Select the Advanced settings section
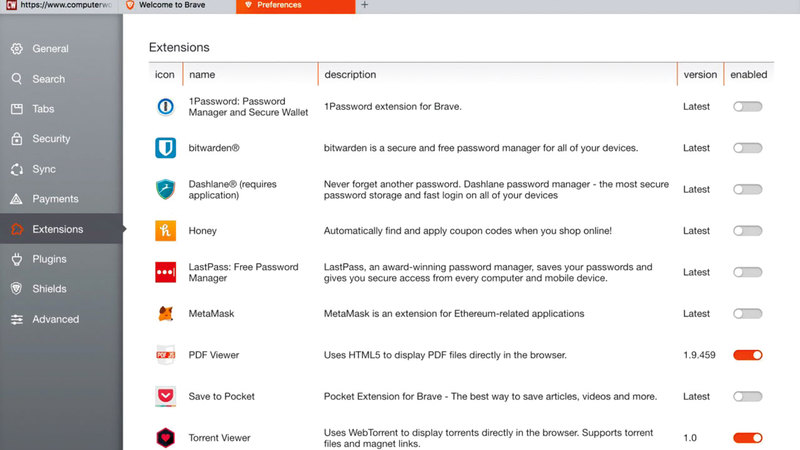 tap(55, 319)
